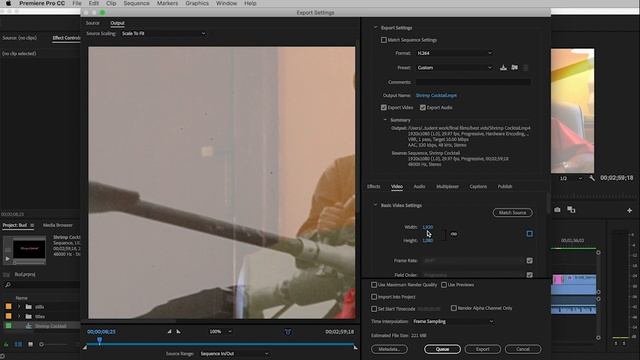Click the titles bin folder icon
640x360 pixels.
click(x=29, y=316)
